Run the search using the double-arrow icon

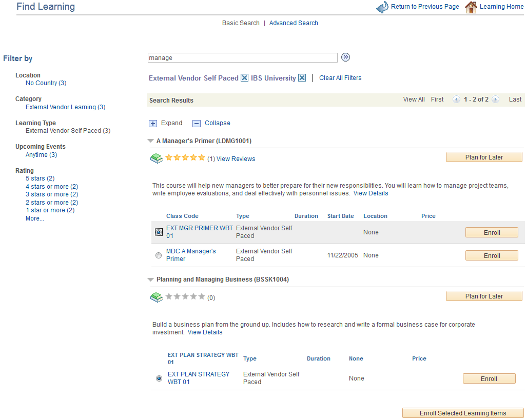point(345,57)
